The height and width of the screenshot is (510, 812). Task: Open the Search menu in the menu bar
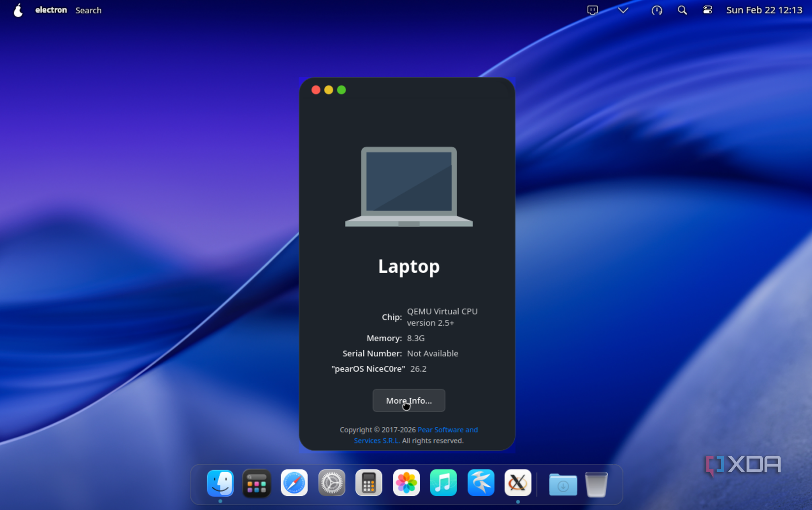[x=89, y=10]
